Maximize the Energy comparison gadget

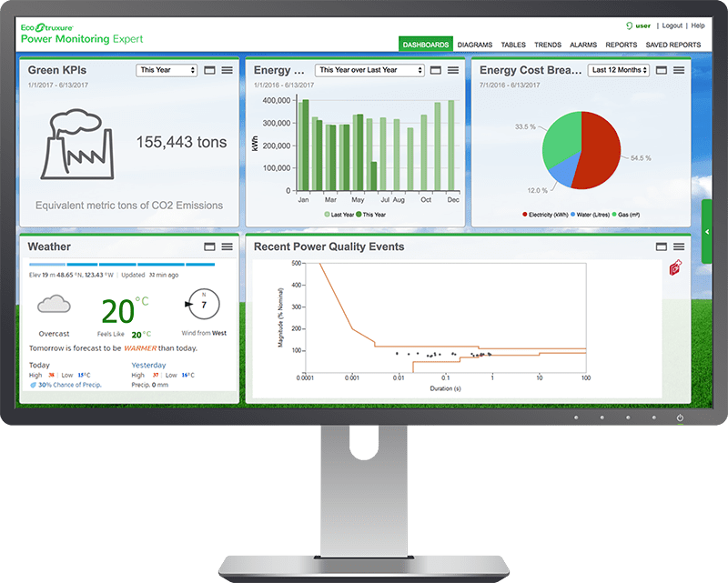[437, 70]
